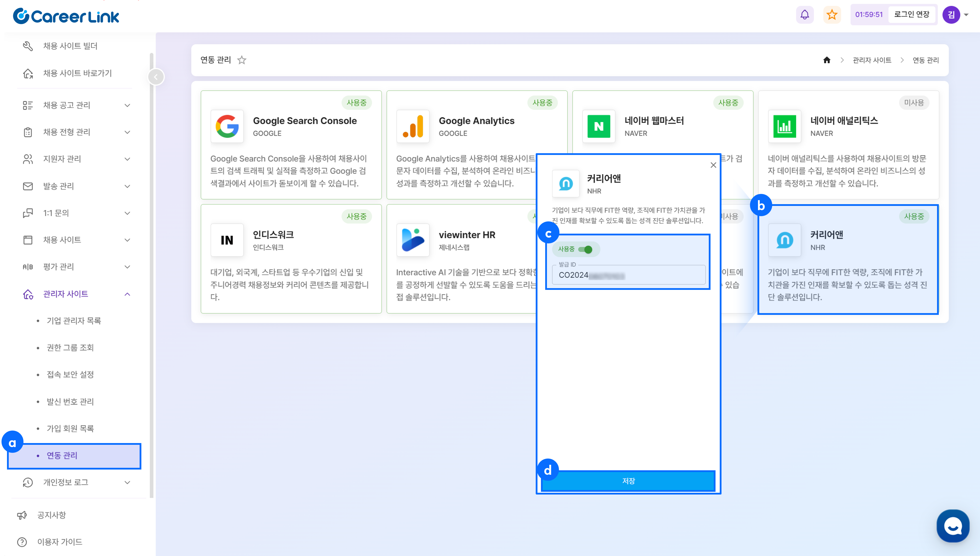This screenshot has width=980, height=556.
Task: Go to home via breadcrumb house icon
Action: (x=827, y=60)
